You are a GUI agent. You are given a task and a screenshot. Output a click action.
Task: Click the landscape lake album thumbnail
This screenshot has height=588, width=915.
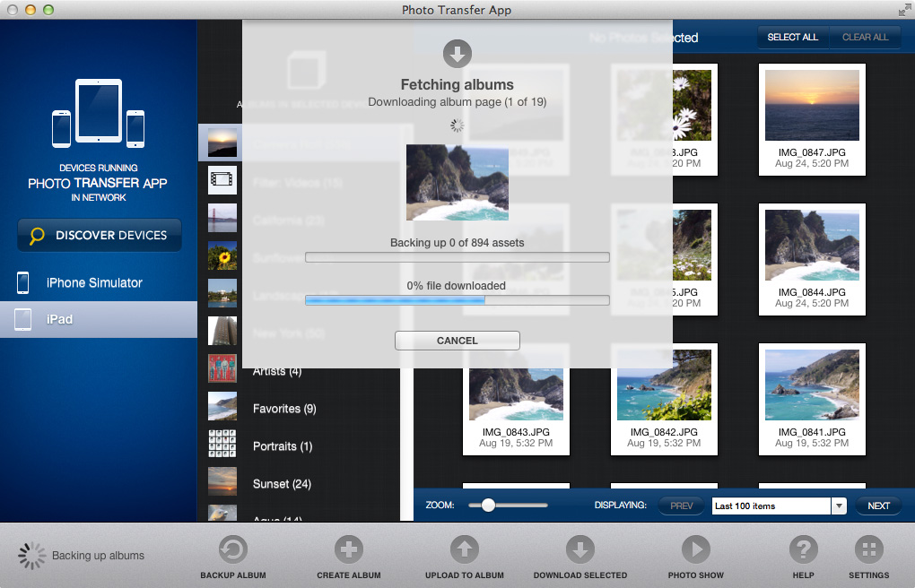click(x=222, y=293)
